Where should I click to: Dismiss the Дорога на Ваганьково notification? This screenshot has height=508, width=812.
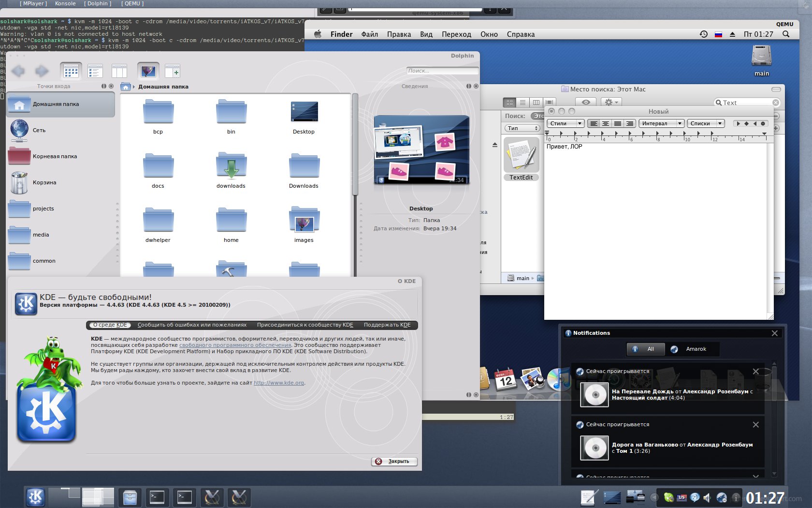[755, 425]
